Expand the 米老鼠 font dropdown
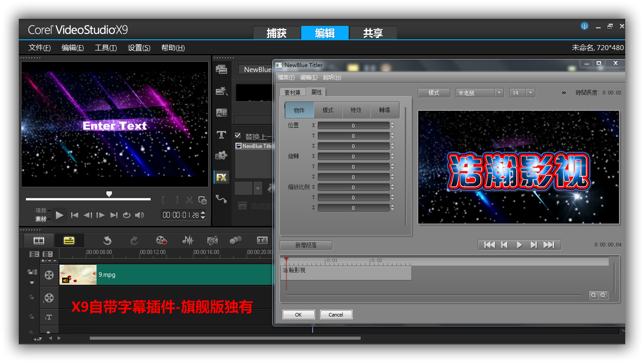 click(499, 93)
